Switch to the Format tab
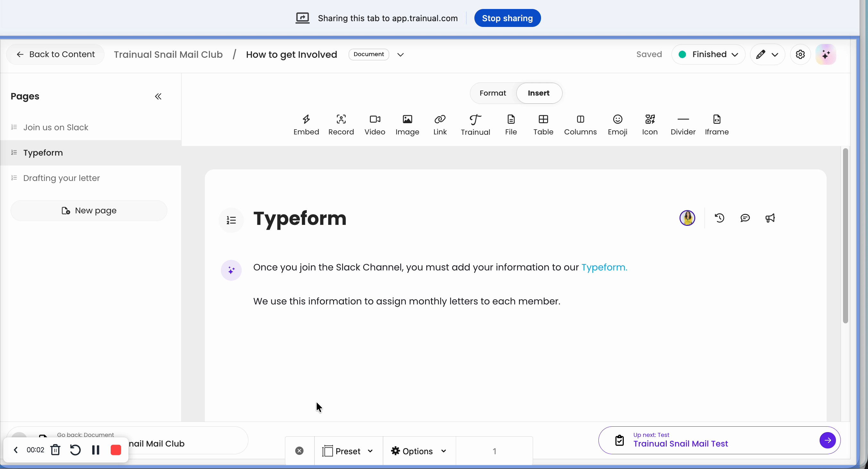 (493, 93)
